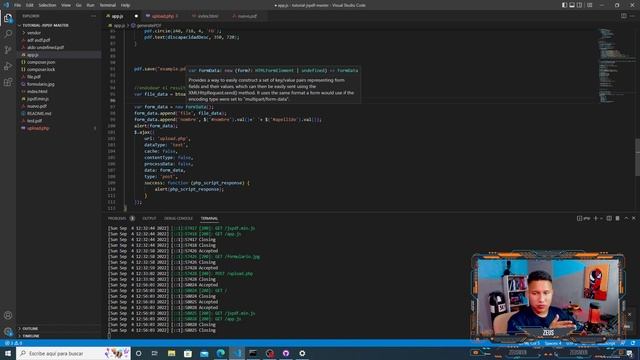Expand the Timeline section
640x360 pixels.
[x=31, y=336]
